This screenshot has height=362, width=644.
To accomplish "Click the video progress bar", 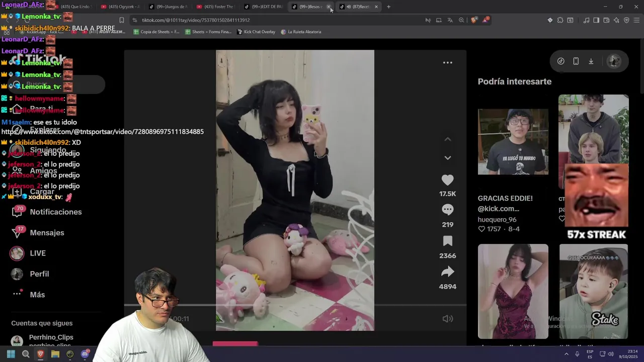I will click(x=295, y=305).
